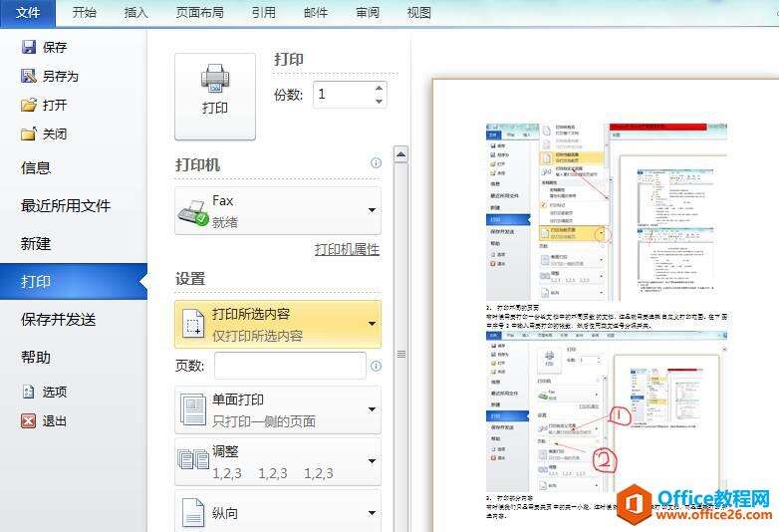The image size is (779, 532).
Task: Open the 文件 tab
Action: coord(28,12)
